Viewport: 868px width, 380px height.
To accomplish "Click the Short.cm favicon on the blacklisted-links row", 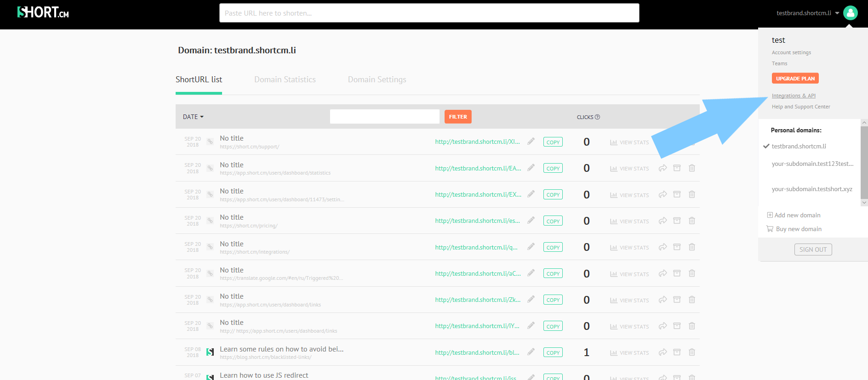I will pyautogui.click(x=210, y=352).
